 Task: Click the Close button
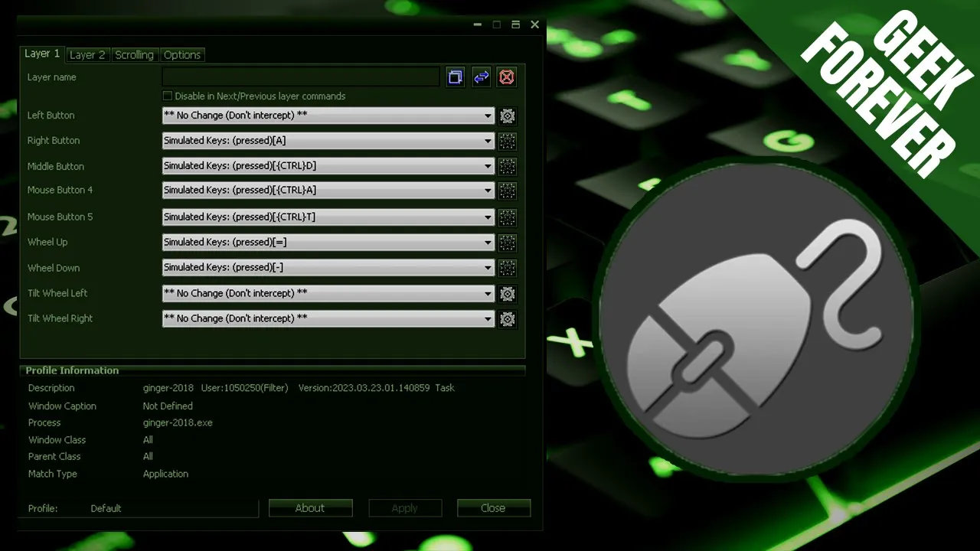click(493, 508)
